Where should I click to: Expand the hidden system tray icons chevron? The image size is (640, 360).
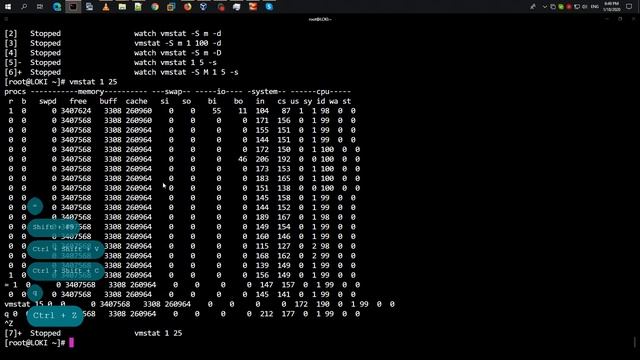(544, 7)
